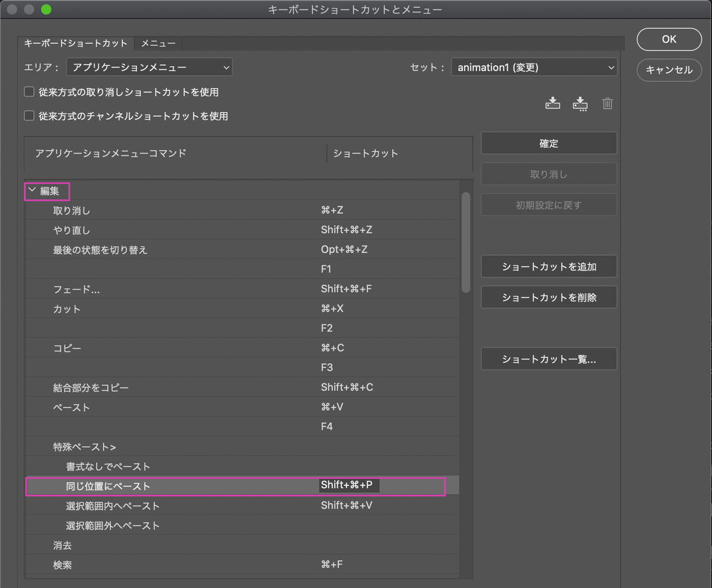Click the F3 shortcut cell

coord(327,367)
